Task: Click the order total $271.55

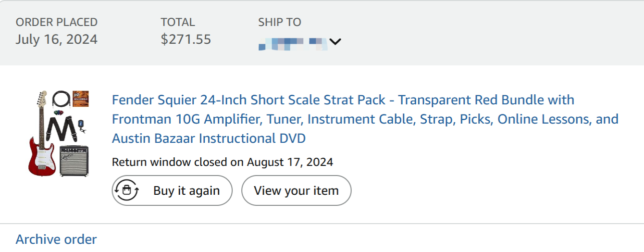Action: (x=186, y=39)
